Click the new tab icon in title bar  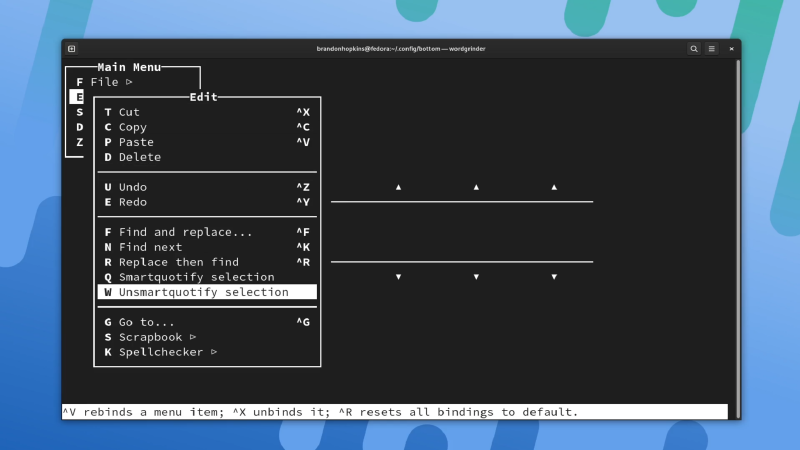point(72,48)
